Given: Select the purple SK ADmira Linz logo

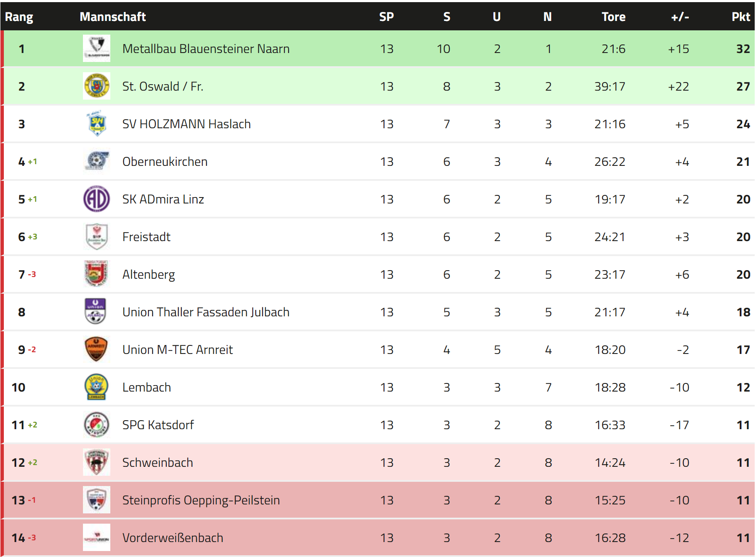Looking at the screenshot, I should click(x=97, y=199).
